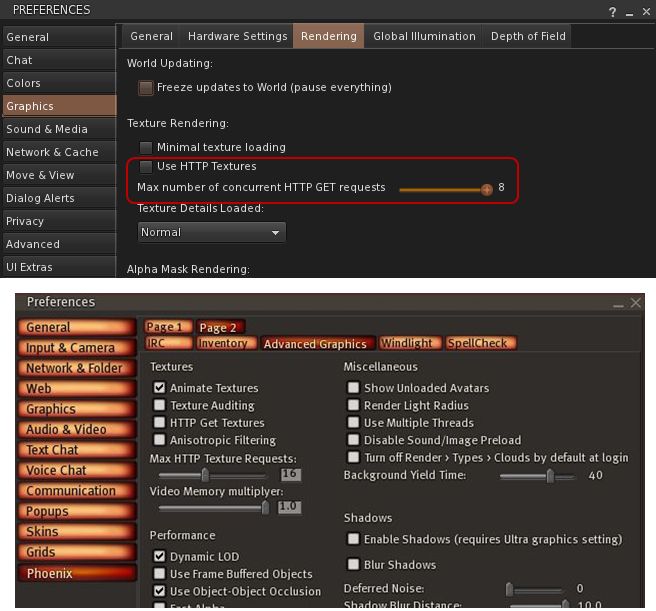Close the lower Preferences window

[636, 302]
